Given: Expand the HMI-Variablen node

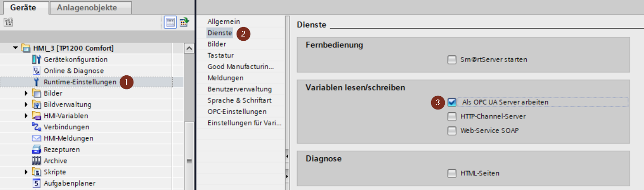Looking at the screenshot, I should coord(26,116).
